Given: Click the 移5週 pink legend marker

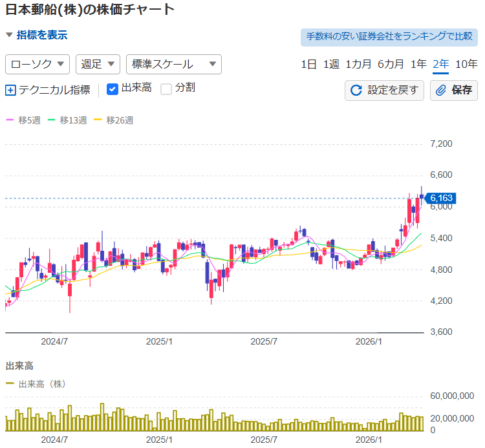Looking at the screenshot, I should [10, 120].
